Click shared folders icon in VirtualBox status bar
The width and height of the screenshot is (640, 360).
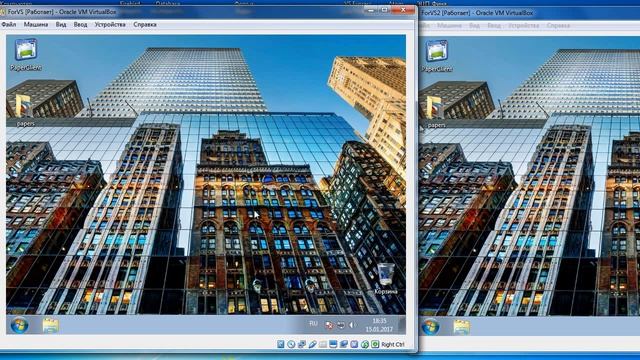323,344
